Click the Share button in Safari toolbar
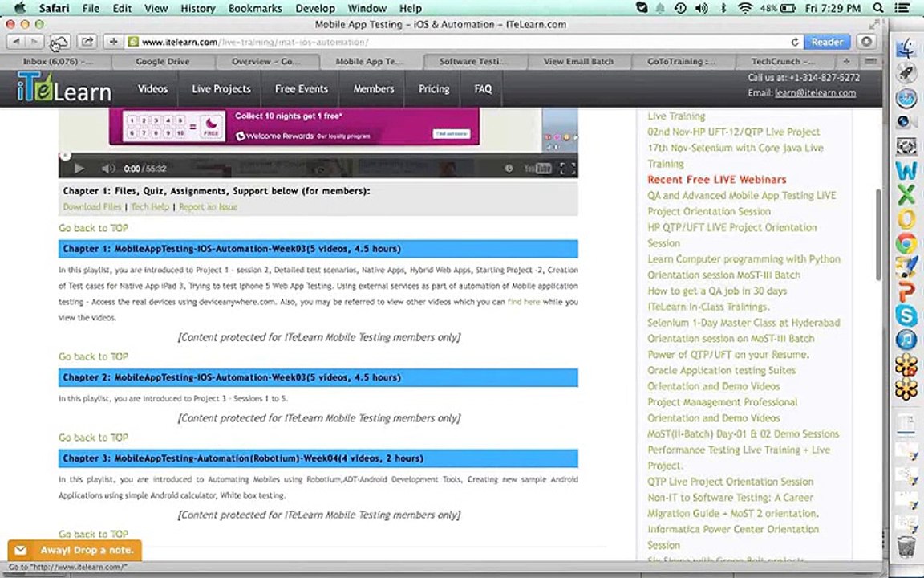This screenshot has height=578, width=924. pos(87,42)
